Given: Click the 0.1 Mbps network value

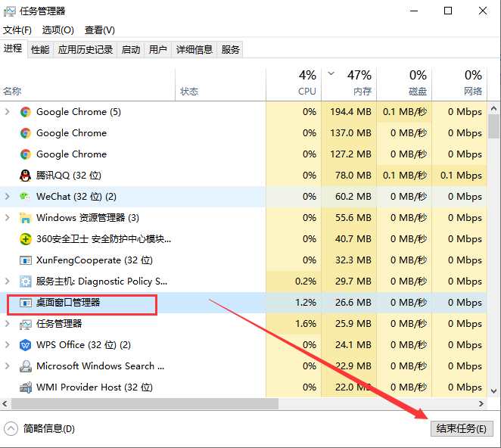Looking at the screenshot, I should click(461, 176).
